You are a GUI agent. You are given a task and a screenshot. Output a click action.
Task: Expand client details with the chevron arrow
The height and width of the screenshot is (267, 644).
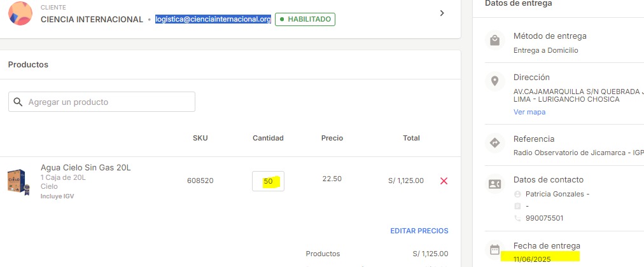[442, 13]
